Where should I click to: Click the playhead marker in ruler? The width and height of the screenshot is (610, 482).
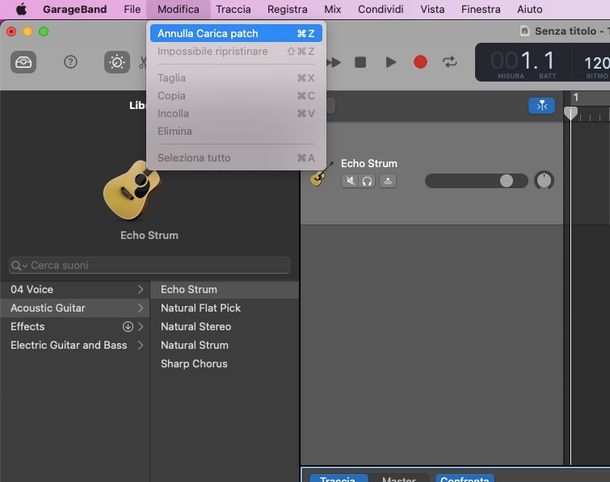point(570,113)
